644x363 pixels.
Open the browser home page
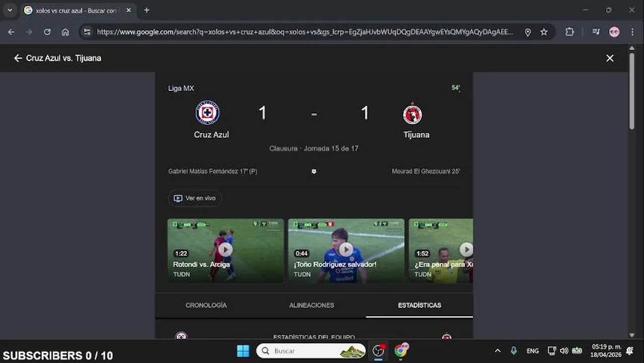(65, 32)
